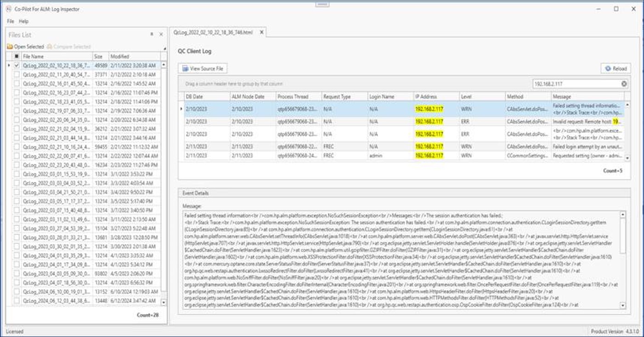The width and height of the screenshot is (644, 337).
Task: Reload the QC Client Log
Action: coord(616,68)
